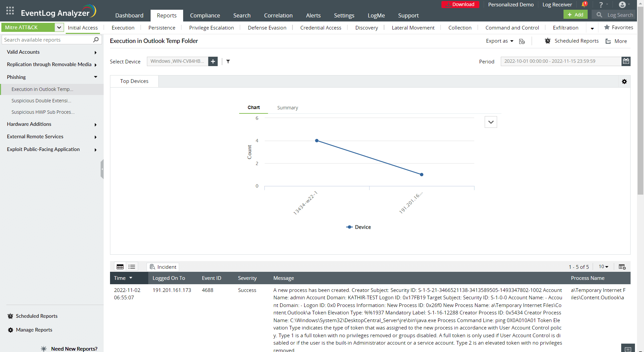Open Manage Reports in sidebar
Viewport: 644px width, 352px height.
[30, 330]
